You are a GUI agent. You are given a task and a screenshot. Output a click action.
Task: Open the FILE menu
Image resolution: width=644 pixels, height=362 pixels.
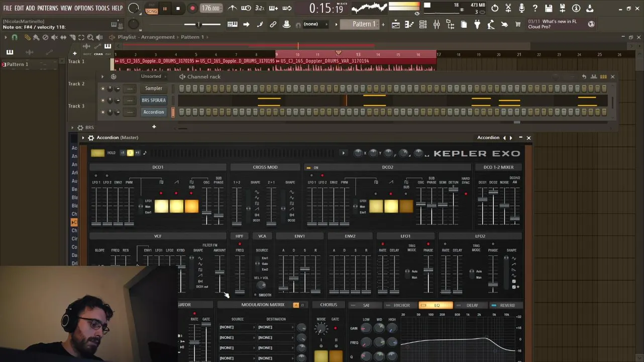coord(8,8)
